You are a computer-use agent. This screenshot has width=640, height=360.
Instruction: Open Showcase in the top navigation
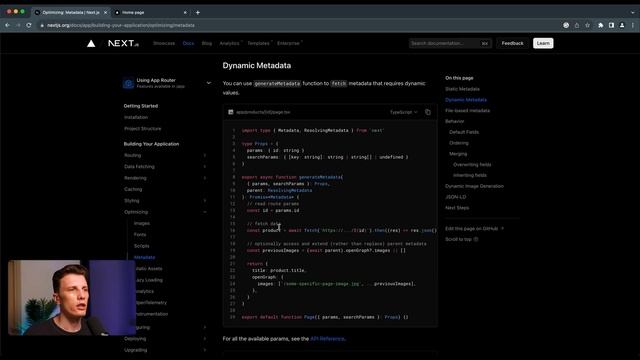point(164,43)
